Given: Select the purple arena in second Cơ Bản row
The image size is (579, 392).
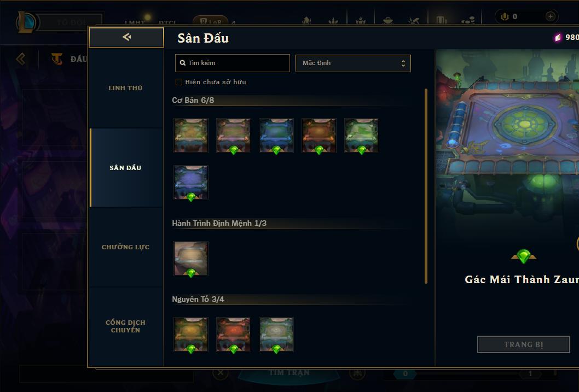Looking at the screenshot, I should 191,183.
